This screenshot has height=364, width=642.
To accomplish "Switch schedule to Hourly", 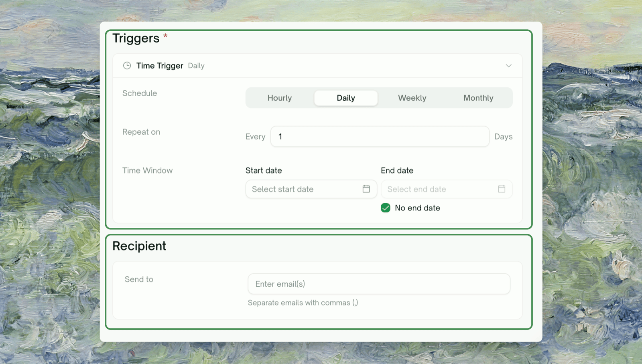I will click(x=280, y=98).
